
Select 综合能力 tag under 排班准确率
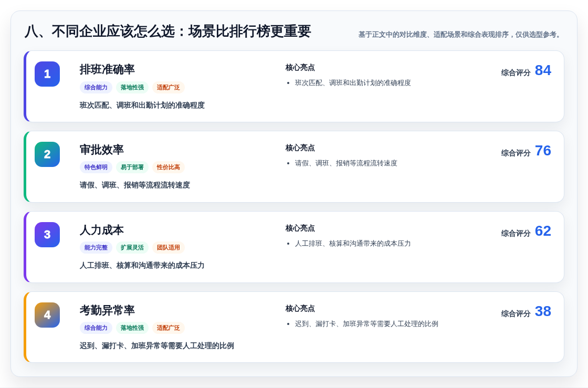coord(96,87)
